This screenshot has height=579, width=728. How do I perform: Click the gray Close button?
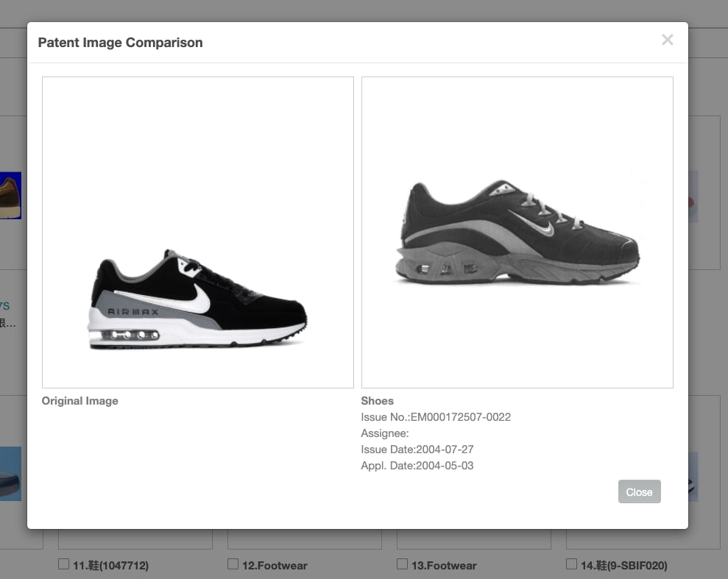639,491
